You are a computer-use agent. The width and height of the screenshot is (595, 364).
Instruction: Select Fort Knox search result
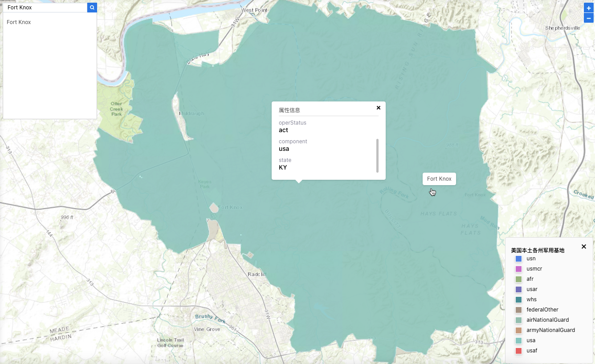(19, 22)
